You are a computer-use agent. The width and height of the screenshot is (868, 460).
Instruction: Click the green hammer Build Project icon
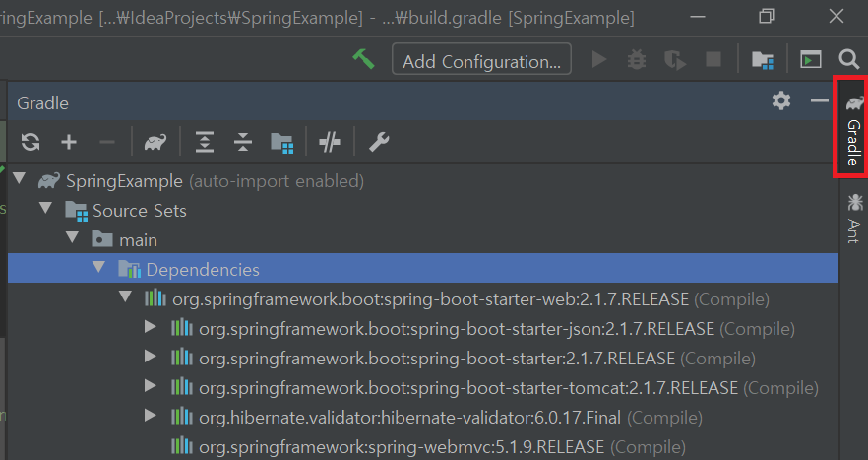364,59
